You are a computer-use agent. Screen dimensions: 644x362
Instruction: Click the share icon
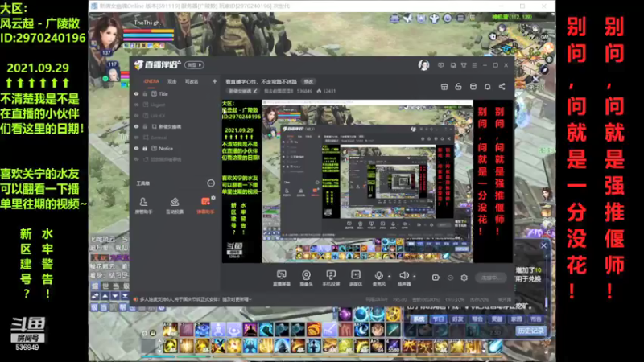[502, 87]
